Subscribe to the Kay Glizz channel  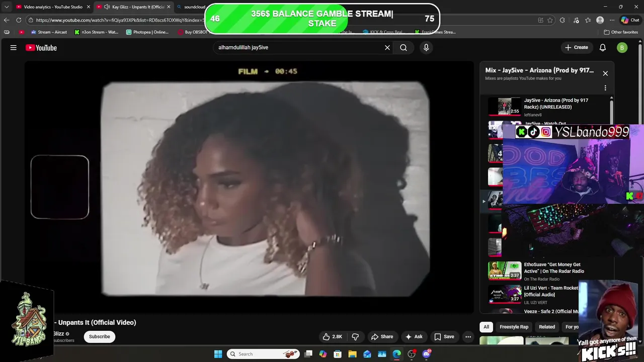tap(100, 337)
